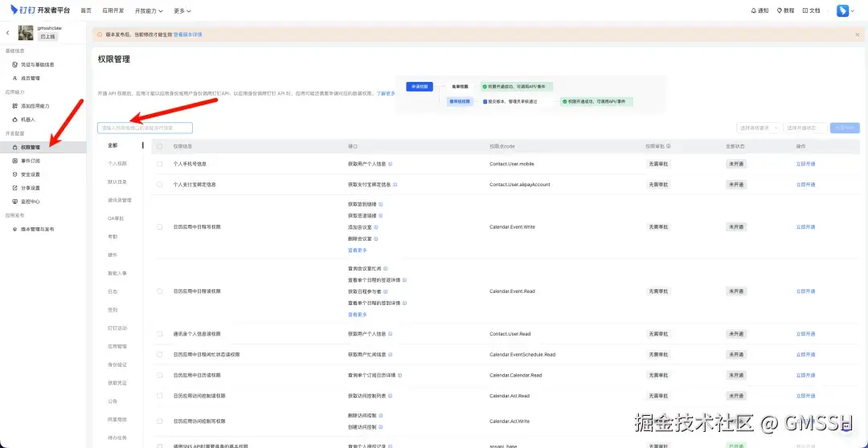Check the 日历应用中日程读权限 row checkbox

(x=160, y=291)
